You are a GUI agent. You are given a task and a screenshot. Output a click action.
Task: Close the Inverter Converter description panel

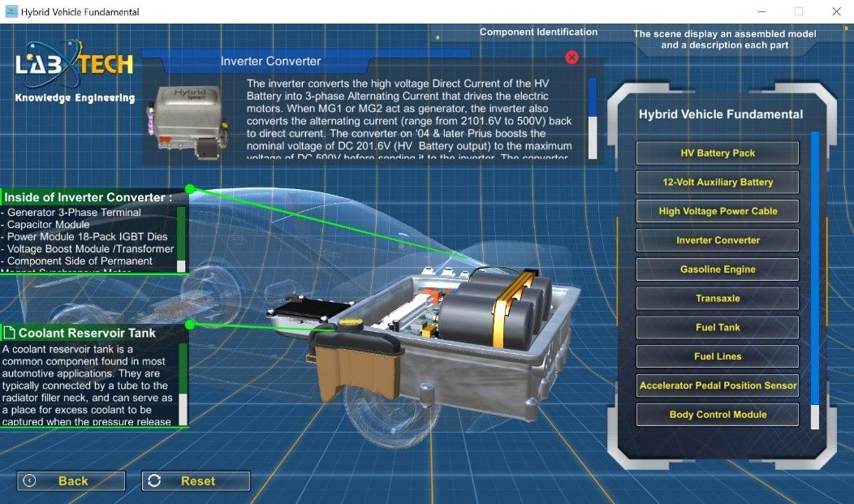tap(571, 57)
